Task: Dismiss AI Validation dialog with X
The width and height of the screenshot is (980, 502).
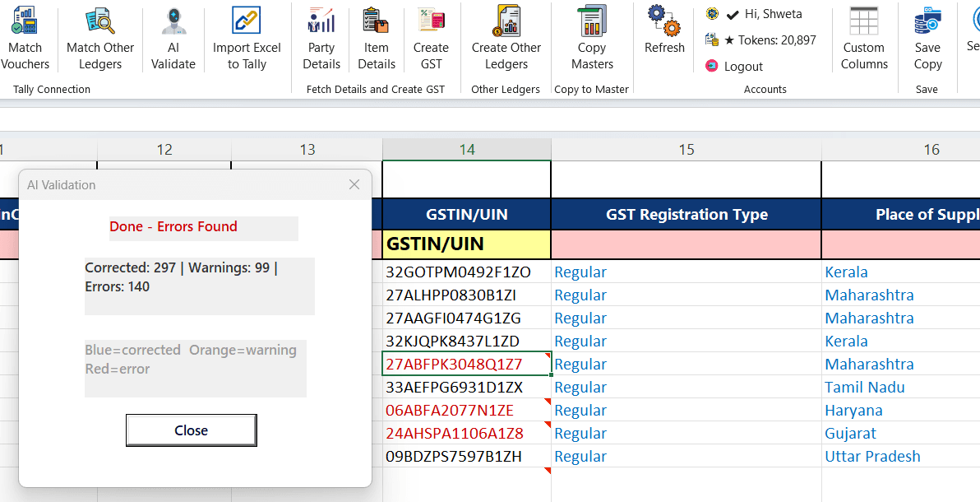Action: coord(354,185)
